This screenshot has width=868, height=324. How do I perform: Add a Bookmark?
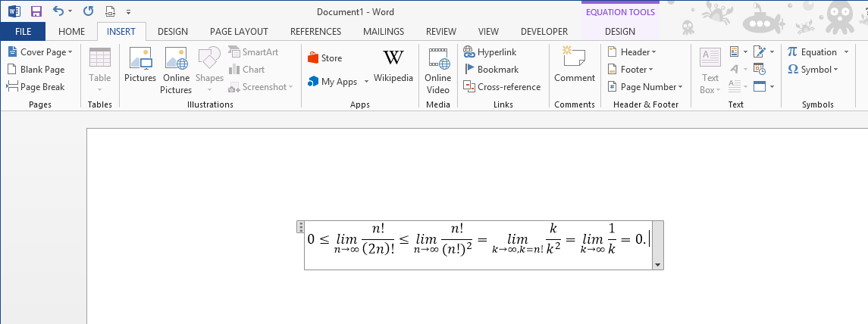[x=491, y=70]
